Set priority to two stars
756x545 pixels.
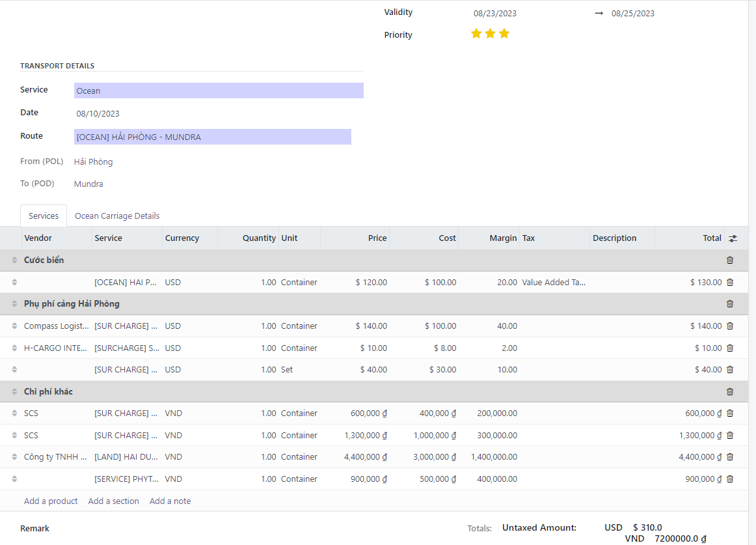pyautogui.click(x=490, y=34)
